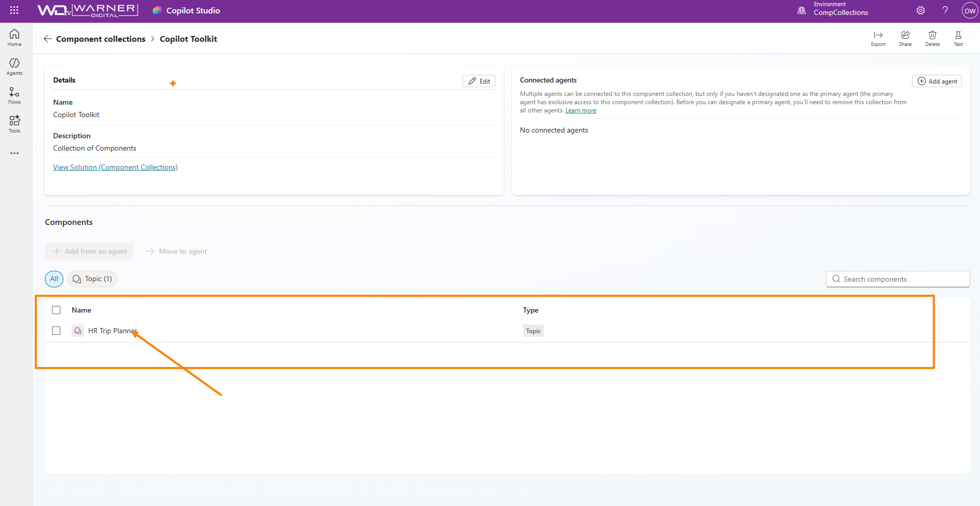Open Tools in the left sidebar

coord(14,124)
